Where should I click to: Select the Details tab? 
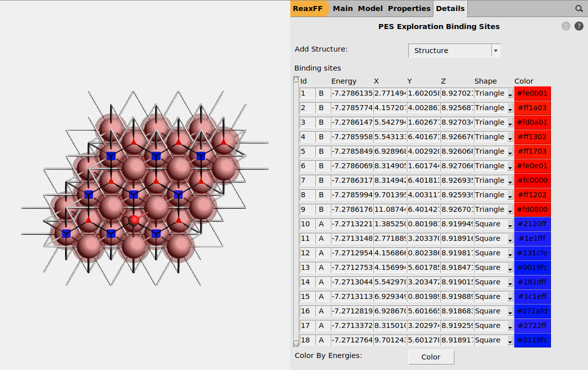(450, 9)
